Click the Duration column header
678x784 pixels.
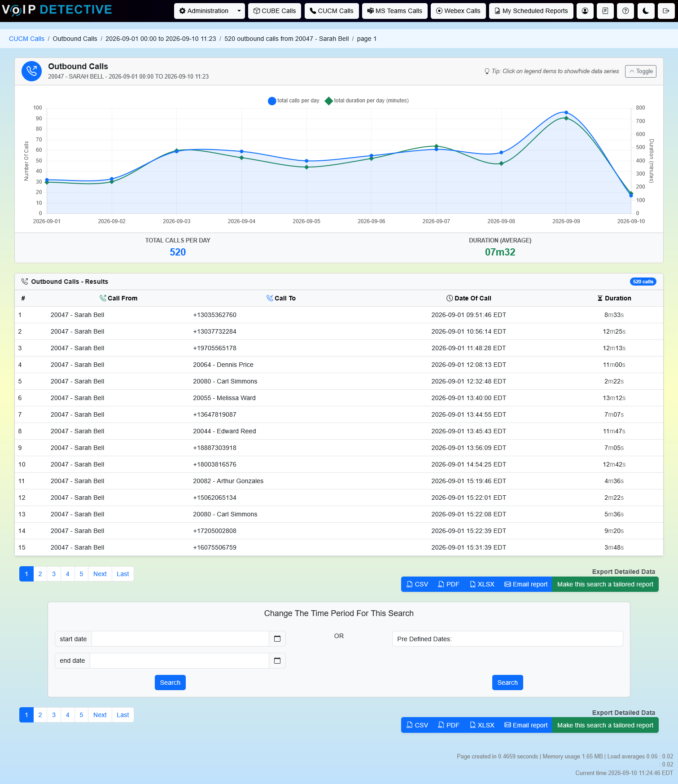[x=614, y=298]
